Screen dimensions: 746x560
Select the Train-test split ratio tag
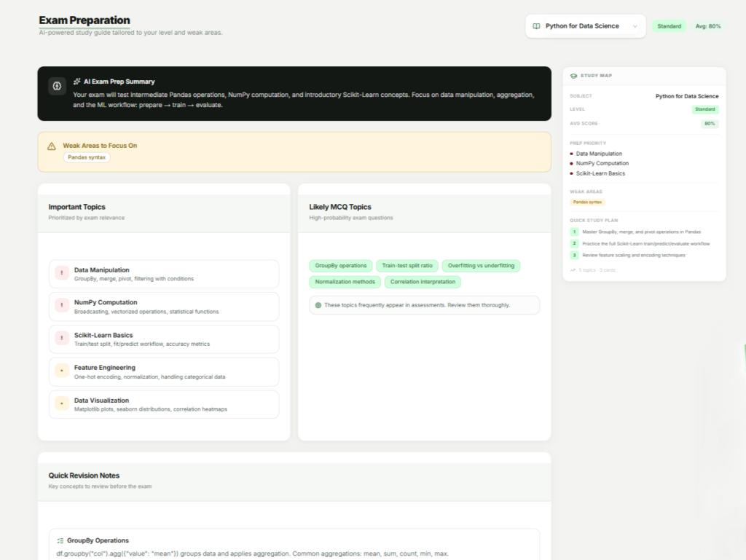tap(407, 266)
